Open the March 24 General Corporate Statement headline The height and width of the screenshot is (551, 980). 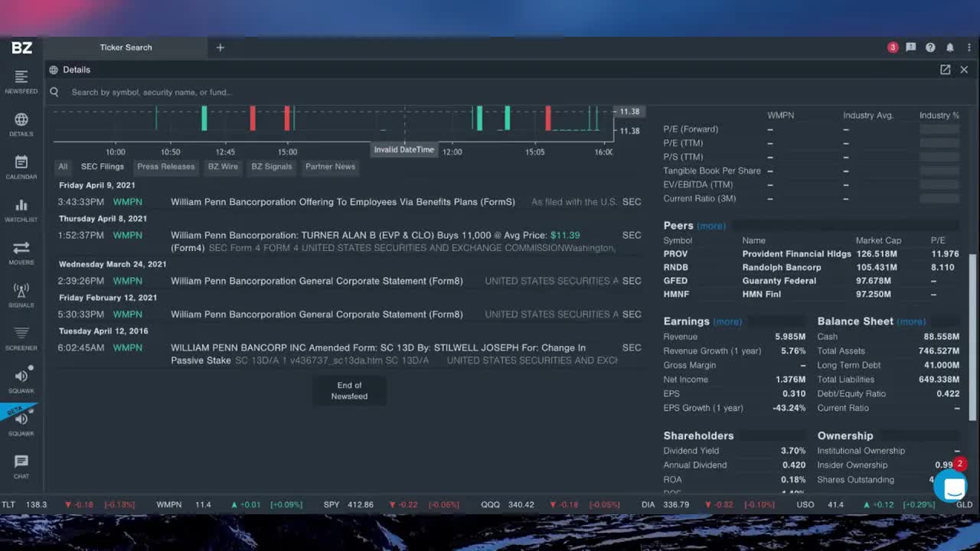pos(317,281)
